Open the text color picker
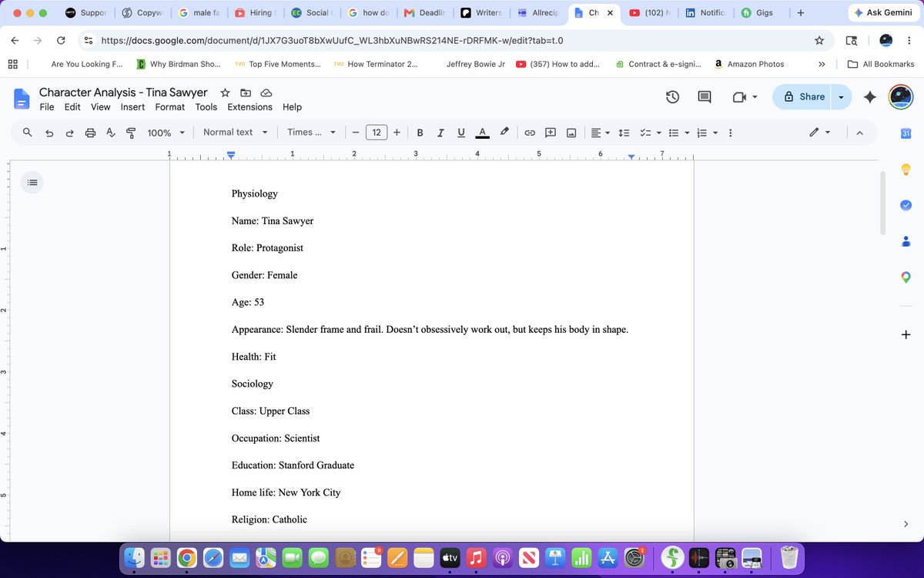 point(482,133)
